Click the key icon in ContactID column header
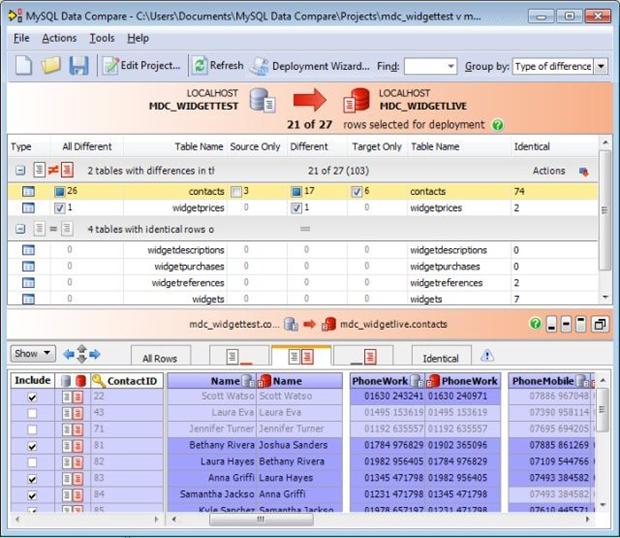The image size is (620, 538). click(x=98, y=381)
